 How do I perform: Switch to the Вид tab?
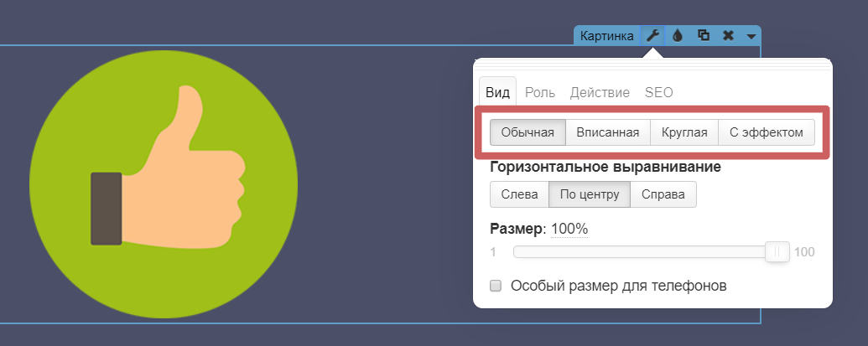pyautogui.click(x=497, y=92)
